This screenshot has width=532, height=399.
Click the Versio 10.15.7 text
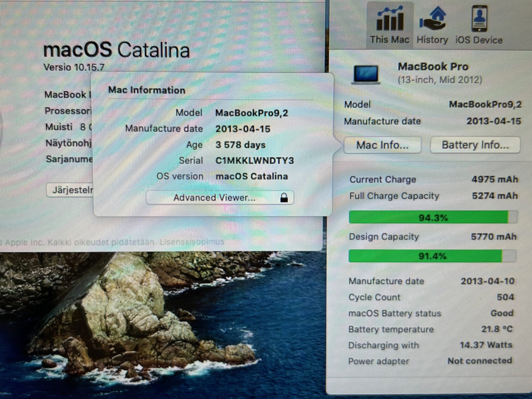[74, 67]
